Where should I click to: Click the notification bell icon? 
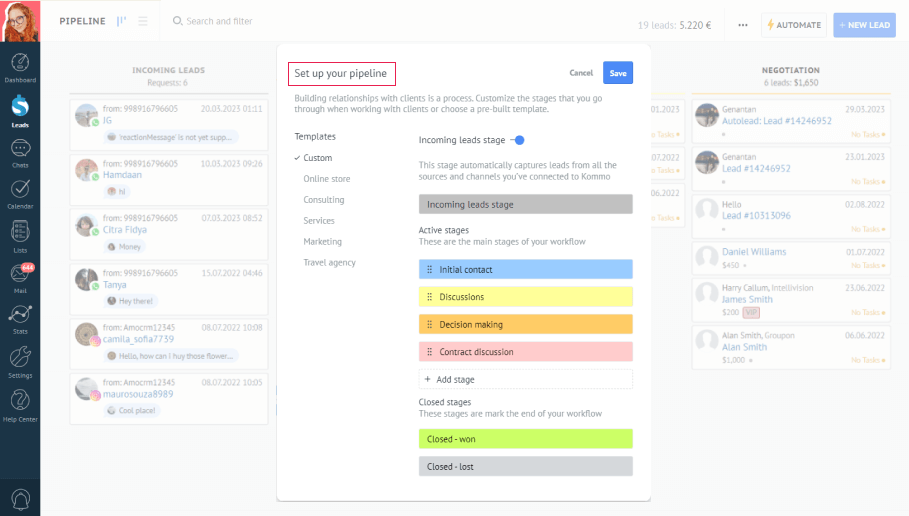[x=20, y=499]
